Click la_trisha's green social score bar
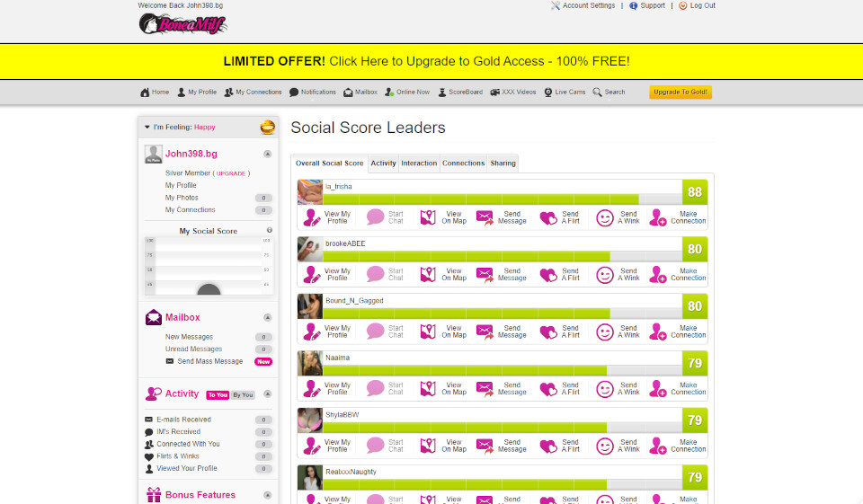The width and height of the screenshot is (863, 504). 481,199
